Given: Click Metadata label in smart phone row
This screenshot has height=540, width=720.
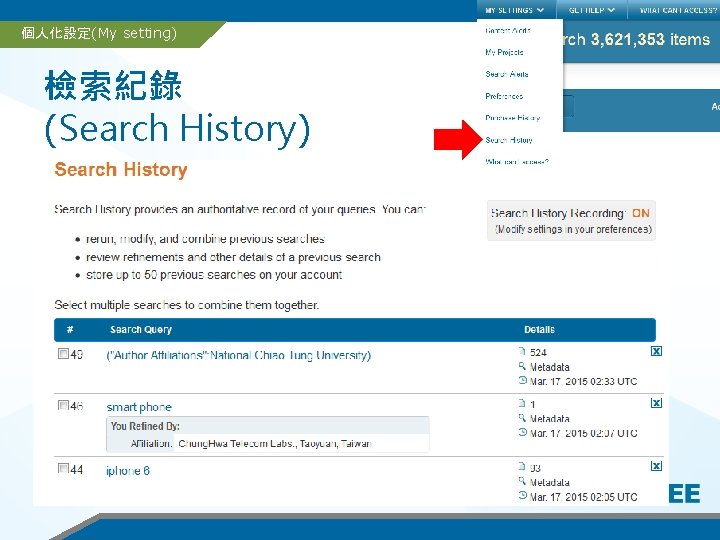Looking at the screenshot, I should (x=550, y=419).
